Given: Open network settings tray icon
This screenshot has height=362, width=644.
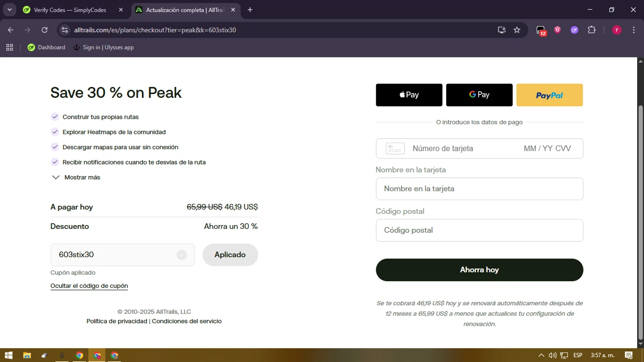Looking at the screenshot, I should 564,356.
